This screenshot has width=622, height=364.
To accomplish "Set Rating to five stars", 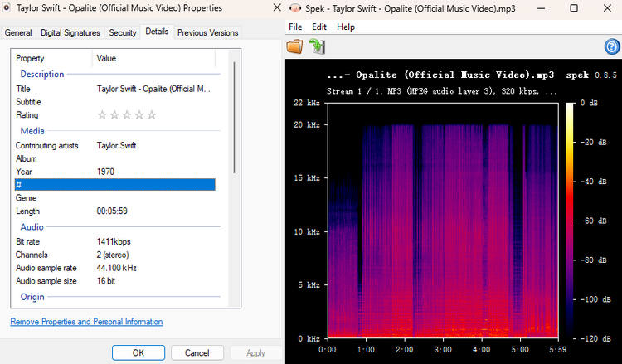I will pos(152,115).
